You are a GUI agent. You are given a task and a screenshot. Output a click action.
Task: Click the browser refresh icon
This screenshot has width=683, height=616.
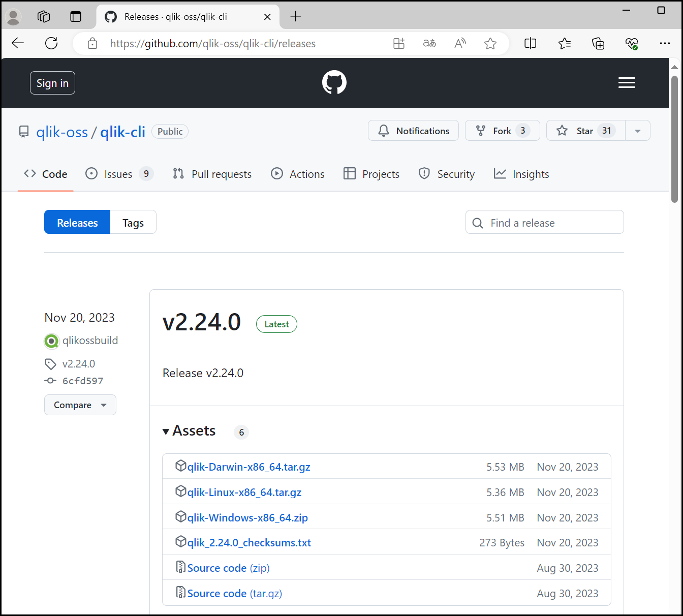[51, 43]
